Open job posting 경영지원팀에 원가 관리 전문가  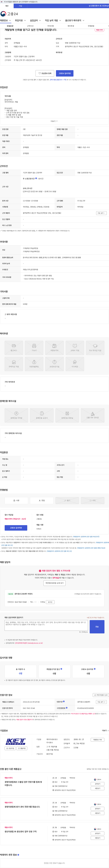(22, 807)
